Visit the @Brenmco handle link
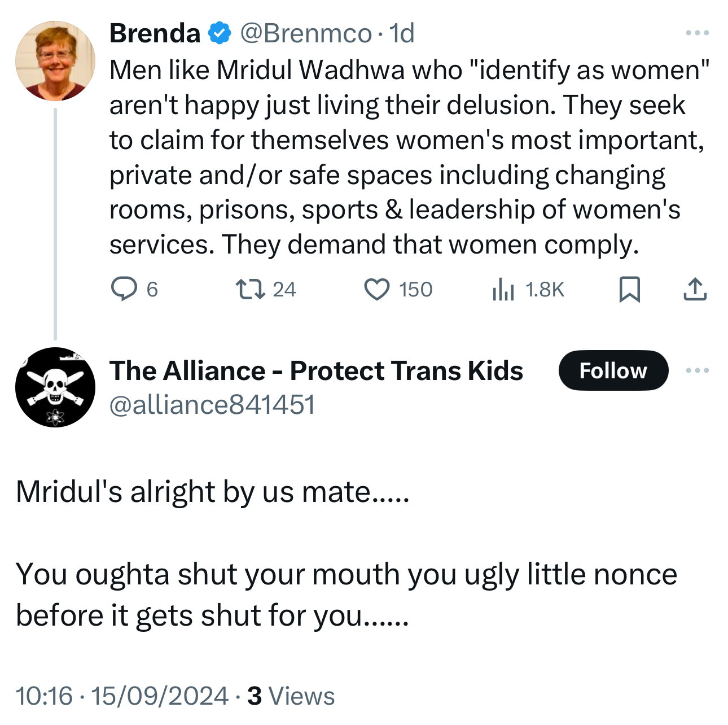728x725 pixels. (x=306, y=33)
